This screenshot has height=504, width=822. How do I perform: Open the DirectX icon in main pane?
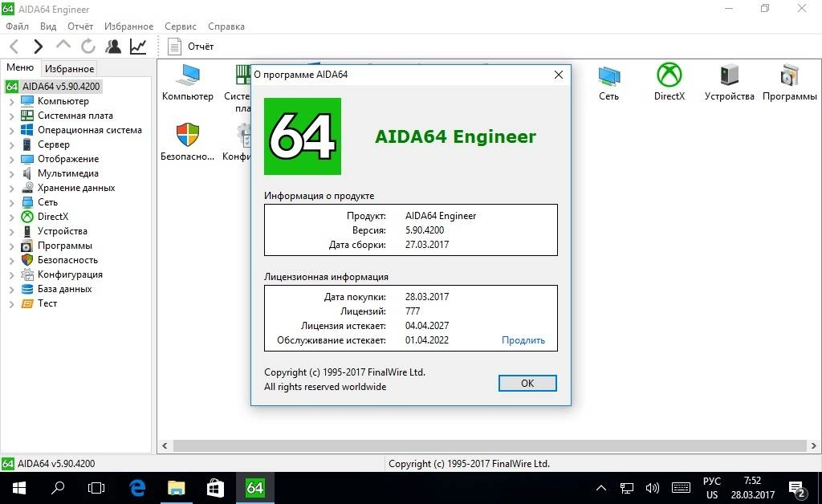tap(669, 82)
